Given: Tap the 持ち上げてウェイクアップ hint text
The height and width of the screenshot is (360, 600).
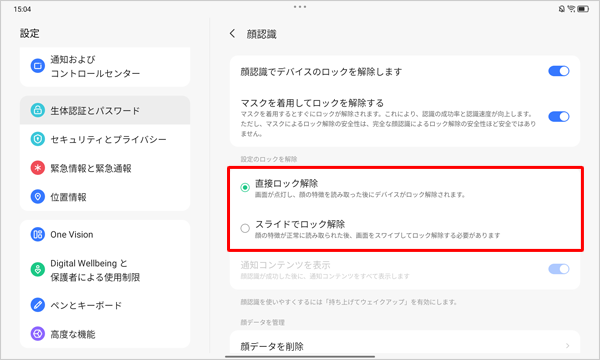Looking at the screenshot, I should [349, 302].
